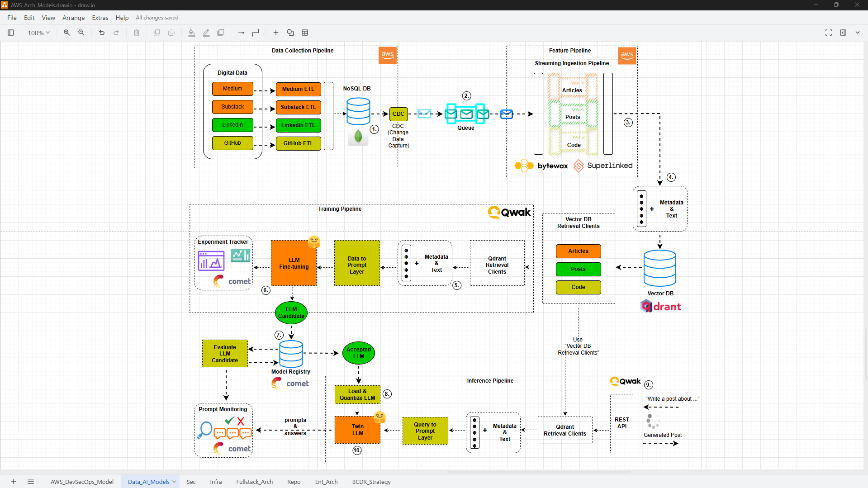The width and height of the screenshot is (868, 488).
Task: Click the Zoom In magnifier icon
Action: coord(67,33)
